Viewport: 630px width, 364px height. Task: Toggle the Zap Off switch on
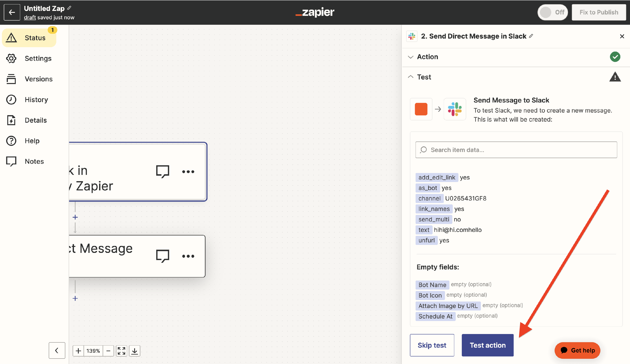[x=553, y=12]
